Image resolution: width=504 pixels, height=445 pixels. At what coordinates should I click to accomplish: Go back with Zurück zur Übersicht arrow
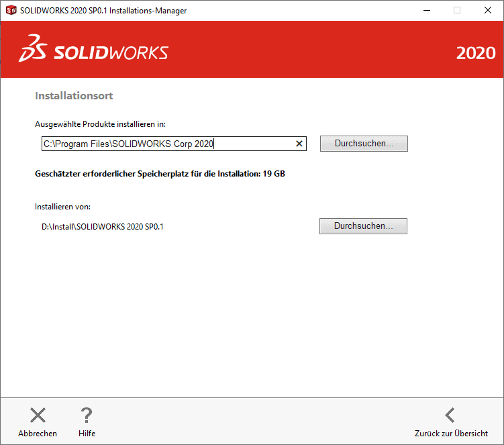(450, 415)
